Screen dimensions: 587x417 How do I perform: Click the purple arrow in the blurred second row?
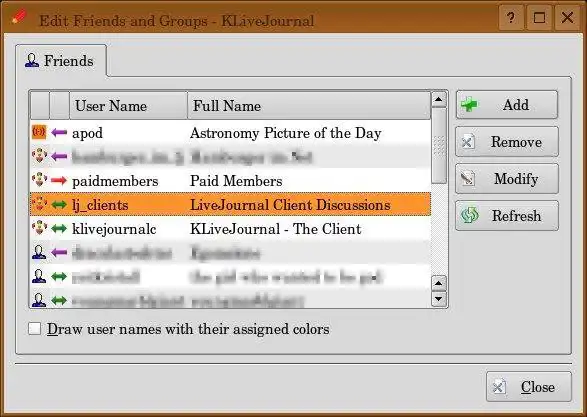click(x=59, y=156)
